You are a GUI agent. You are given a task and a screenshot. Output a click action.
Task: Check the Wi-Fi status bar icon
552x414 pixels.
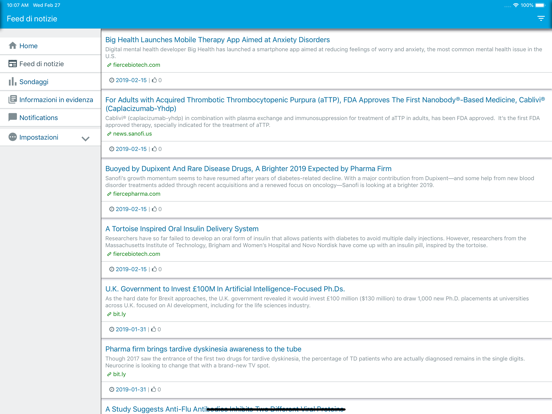pos(516,5)
